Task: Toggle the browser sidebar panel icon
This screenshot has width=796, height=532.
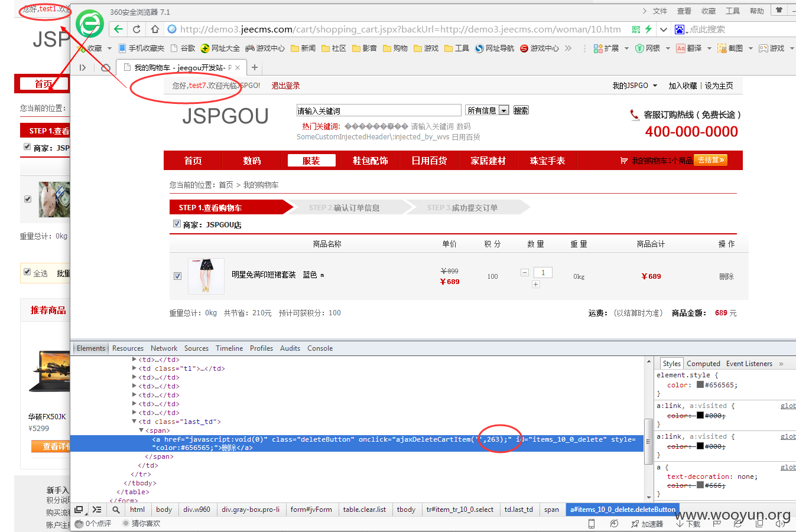Action: click(82, 67)
